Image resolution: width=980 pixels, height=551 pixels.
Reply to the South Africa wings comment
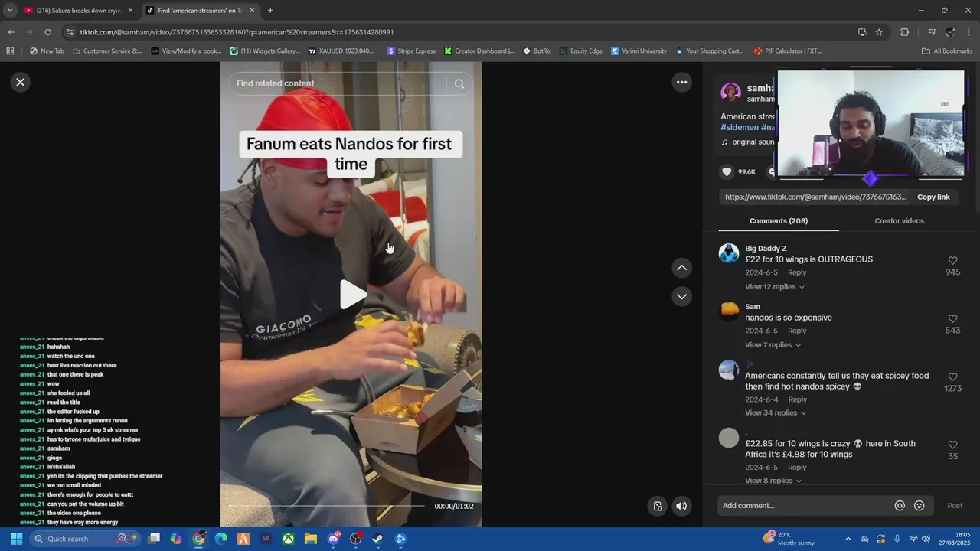(797, 468)
